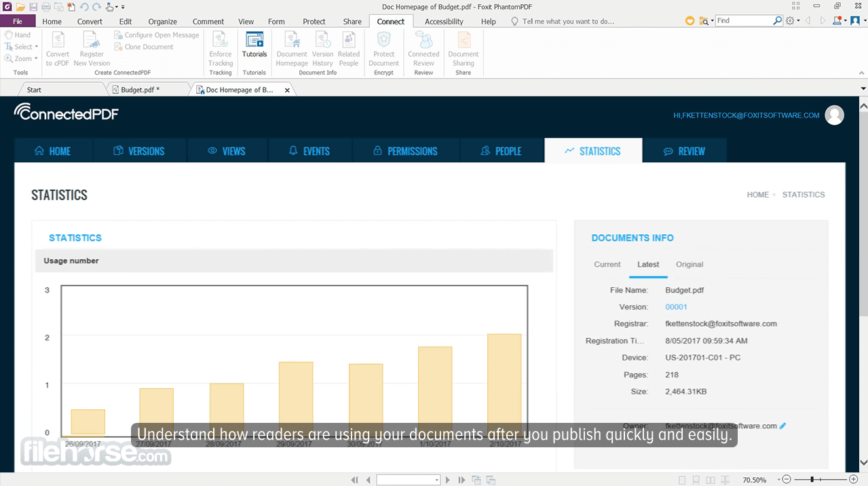Select the Original tab in Documents Info
868x486 pixels.
coord(690,265)
